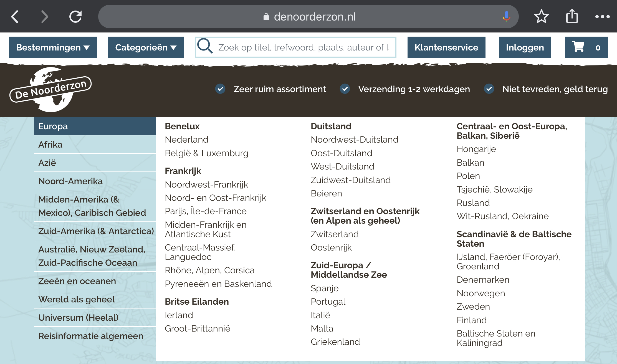Open Zeeën en oceanen menu item
This screenshot has height=364, width=617.
(x=77, y=281)
